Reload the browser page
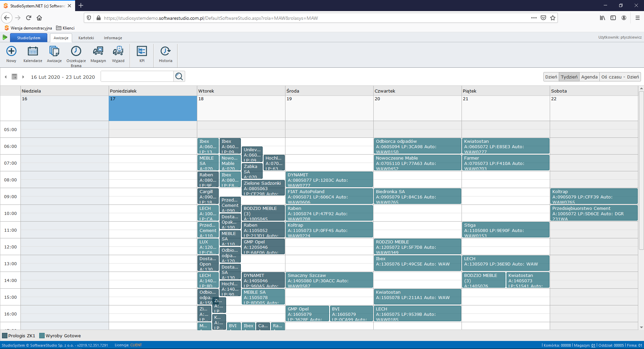This screenshot has height=349, width=644. pos(29,18)
